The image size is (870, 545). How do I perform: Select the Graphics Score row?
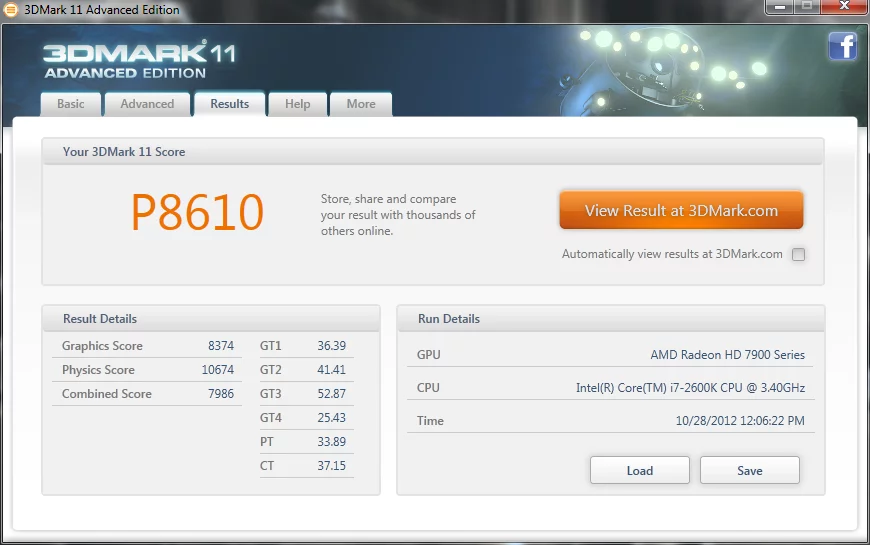coord(147,346)
